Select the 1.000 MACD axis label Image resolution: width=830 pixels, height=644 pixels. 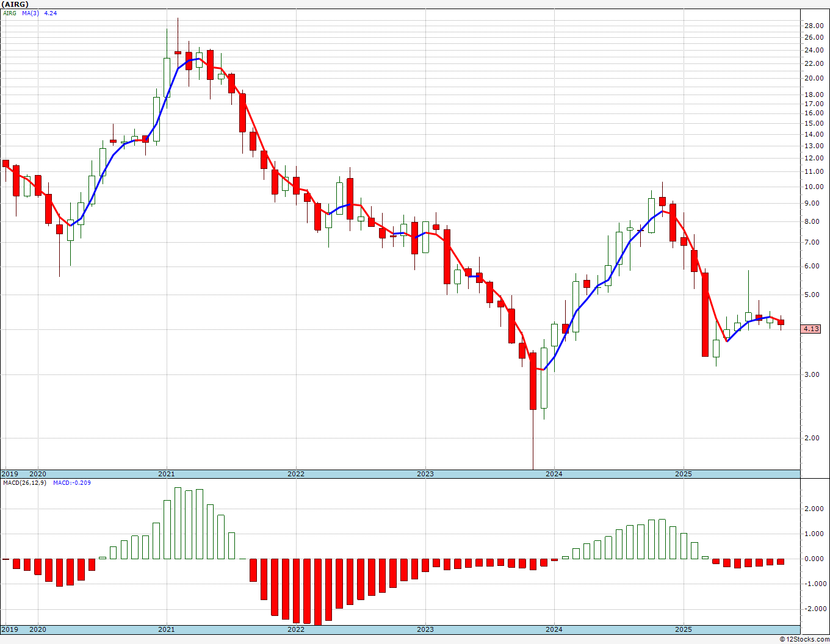click(814, 534)
